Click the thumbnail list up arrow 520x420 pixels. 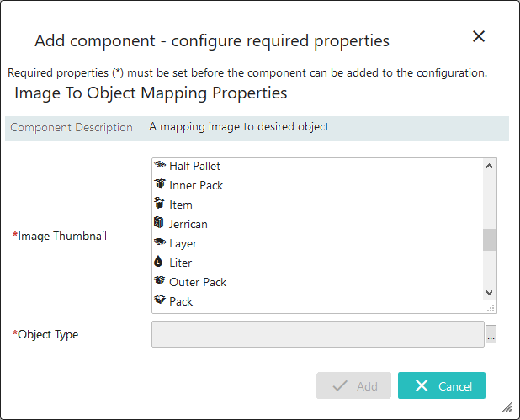(x=489, y=166)
